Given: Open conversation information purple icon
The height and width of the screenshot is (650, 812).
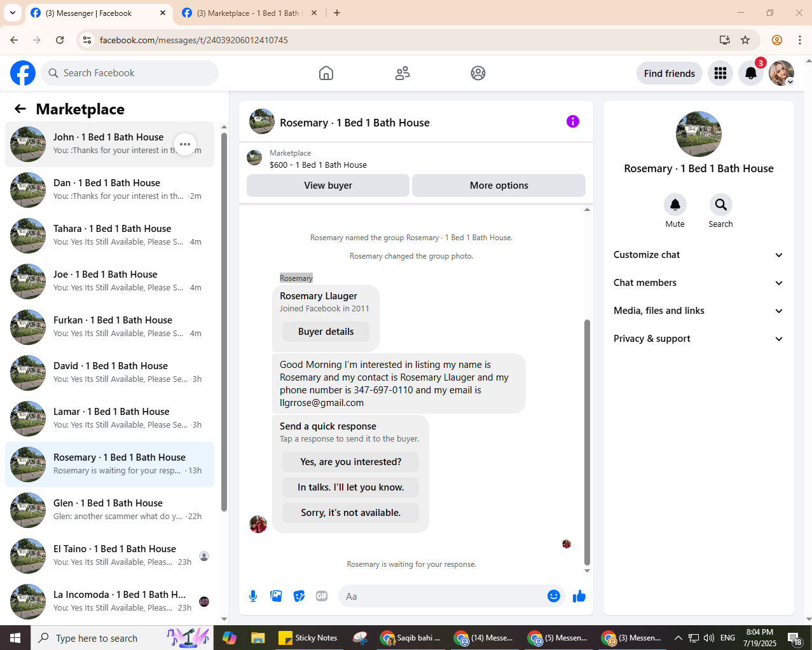Looking at the screenshot, I should tap(573, 121).
